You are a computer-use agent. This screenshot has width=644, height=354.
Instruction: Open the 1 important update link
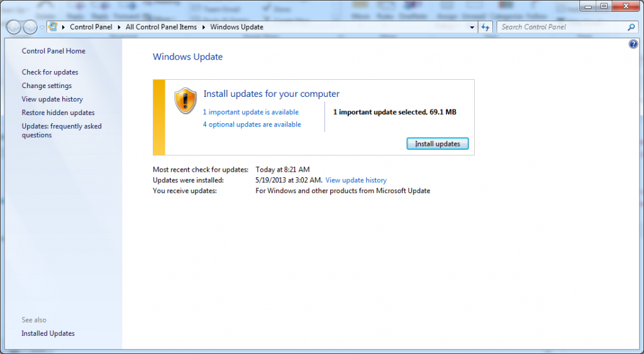pos(250,112)
